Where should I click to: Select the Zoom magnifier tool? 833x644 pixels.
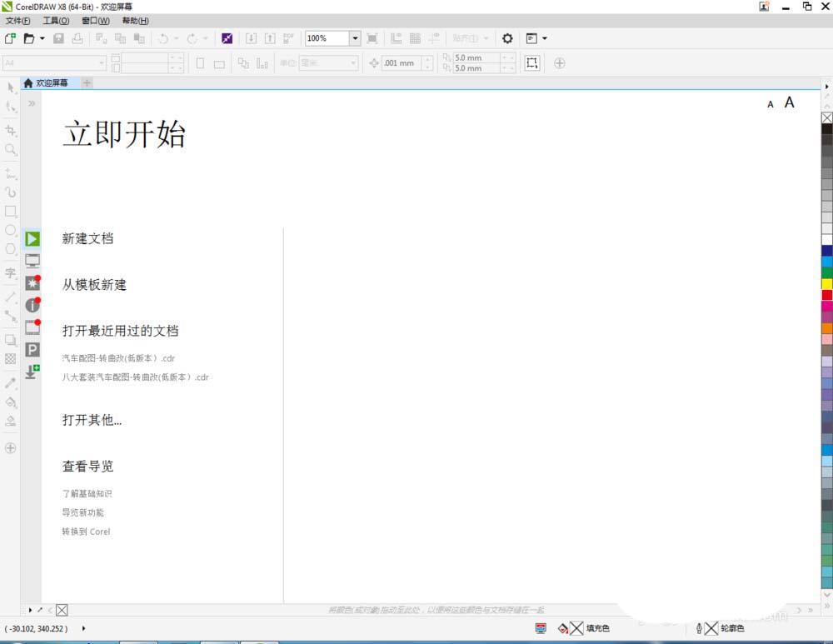tap(11, 150)
